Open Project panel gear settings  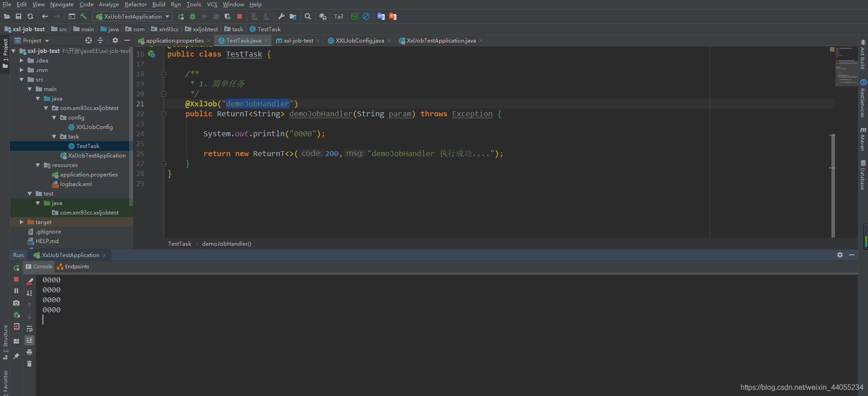pyautogui.click(x=115, y=40)
